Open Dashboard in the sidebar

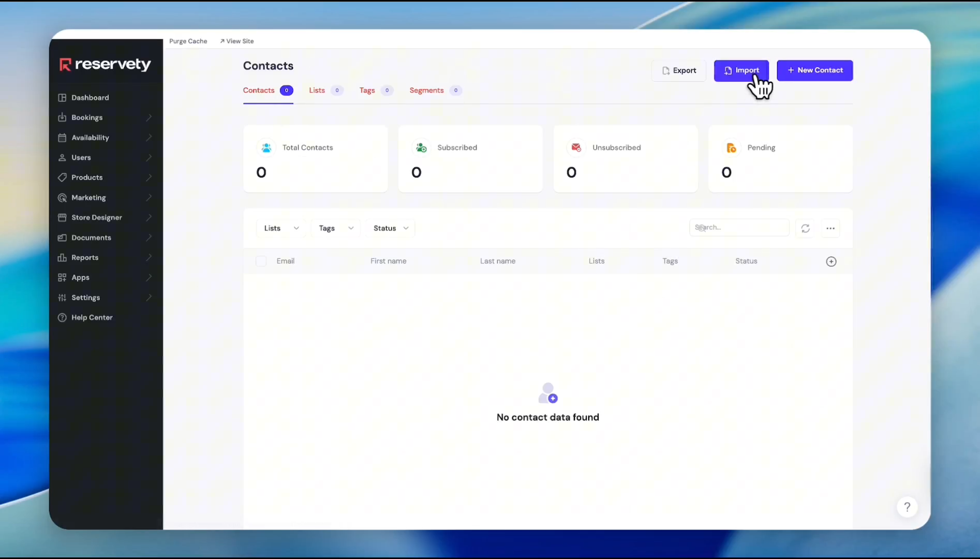point(90,97)
